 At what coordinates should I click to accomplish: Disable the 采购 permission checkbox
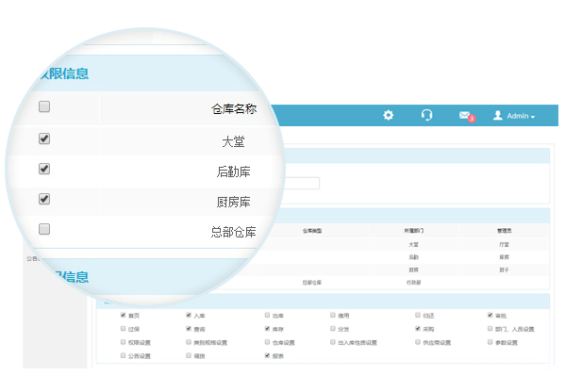[x=418, y=329]
